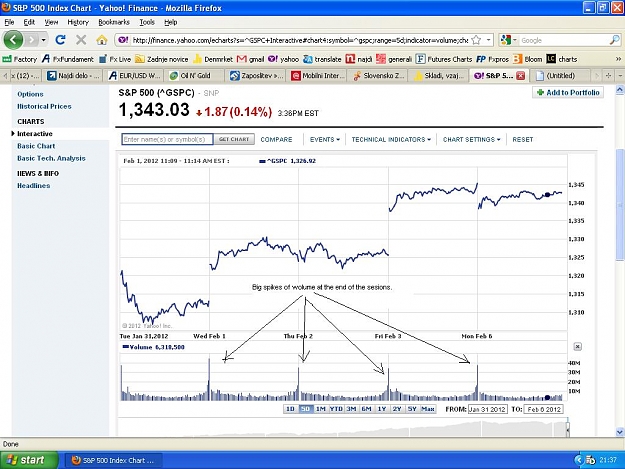Show more bookmarks with chevron
This screenshot has width=625, height=469.
[x=618, y=59]
